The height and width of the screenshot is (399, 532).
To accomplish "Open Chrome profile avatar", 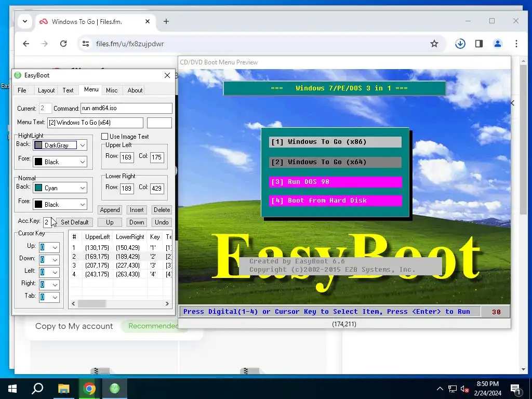I will coord(497,44).
